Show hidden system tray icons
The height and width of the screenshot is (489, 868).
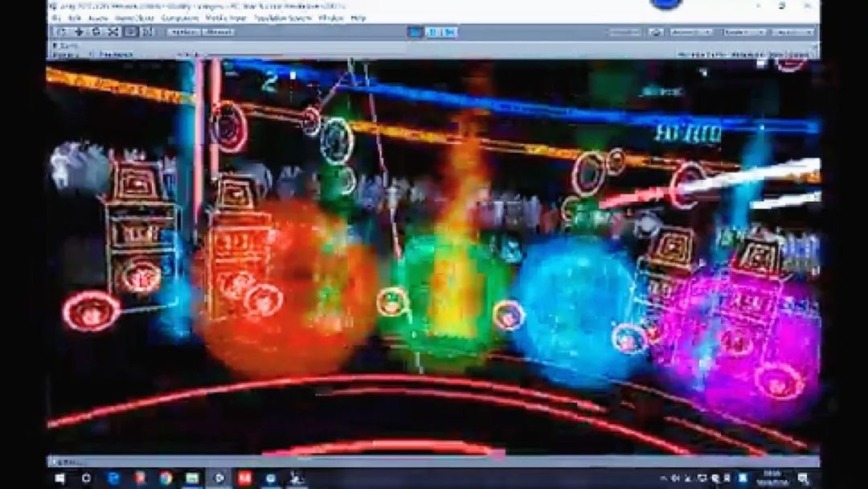663,478
